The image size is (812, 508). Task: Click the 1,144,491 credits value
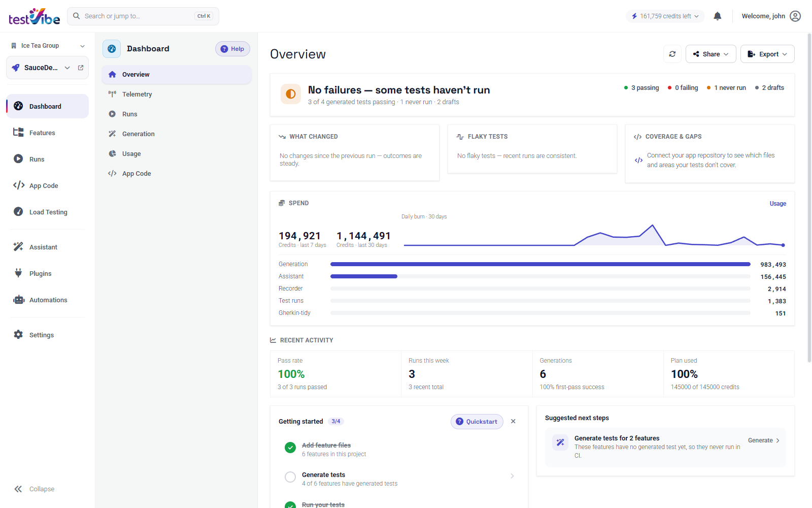[364, 236]
